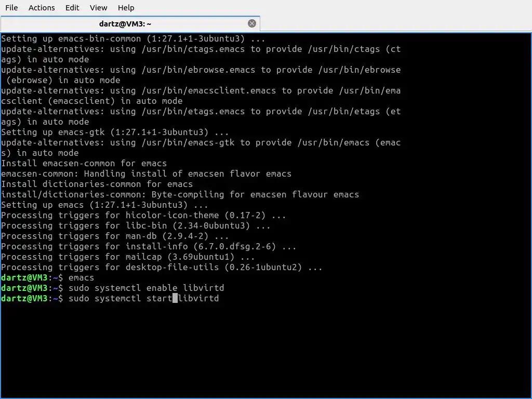
Task: Click 'Processing triggers for install-info' line
Action: (x=149, y=246)
